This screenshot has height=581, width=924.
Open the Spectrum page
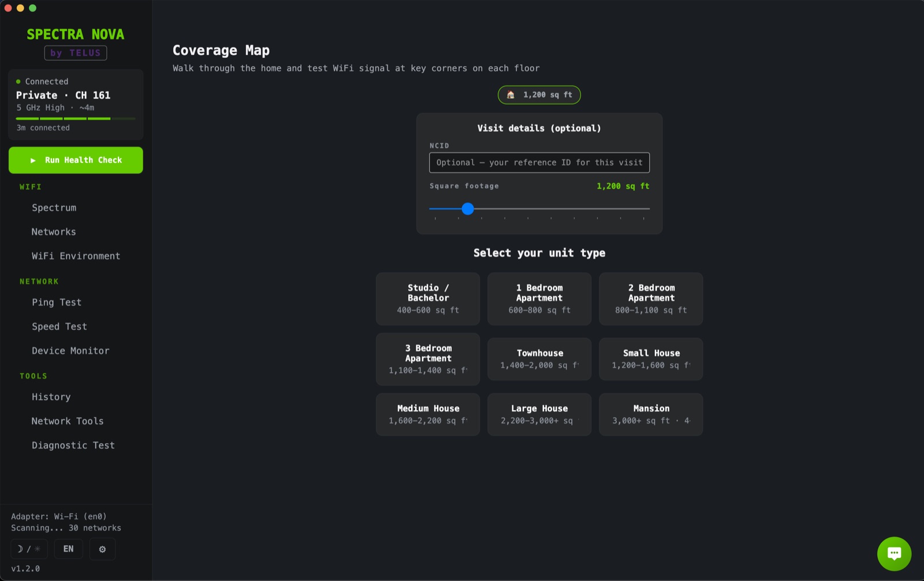[x=54, y=208]
